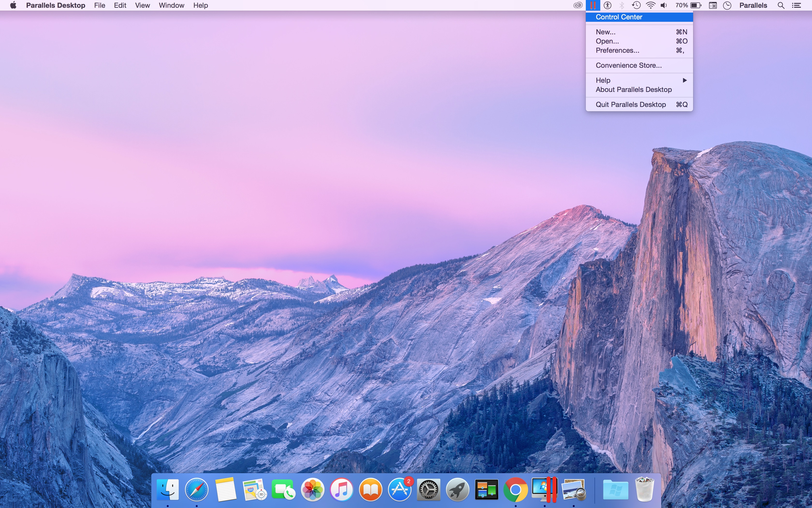Viewport: 812px width, 508px height.
Task: Click the Parallels pause-bars menu bar icon
Action: (x=593, y=5)
